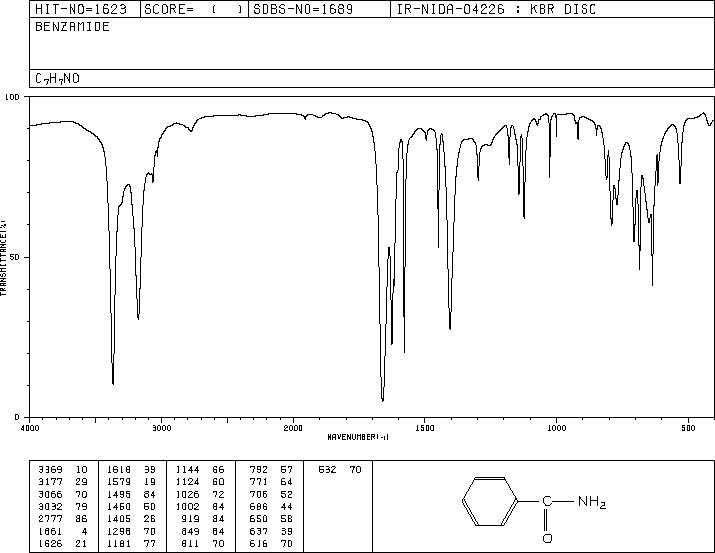Select the SCORE= header field
This screenshot has height=553, width=715.
193,9
